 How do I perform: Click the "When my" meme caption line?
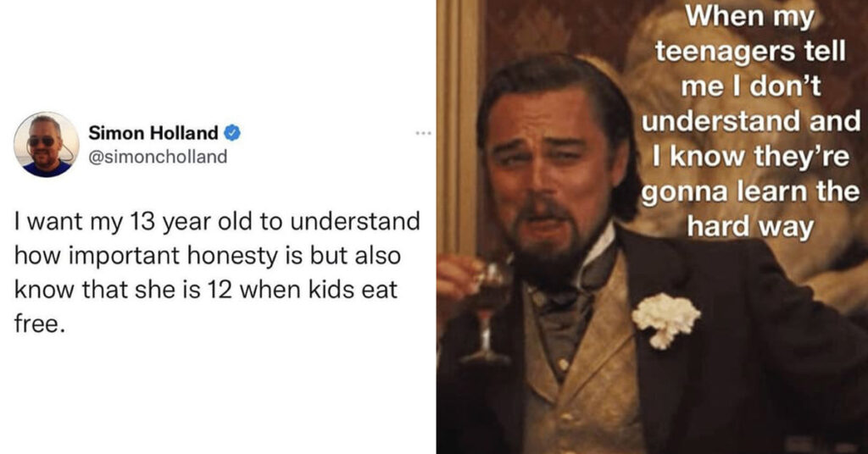[750, 17]
